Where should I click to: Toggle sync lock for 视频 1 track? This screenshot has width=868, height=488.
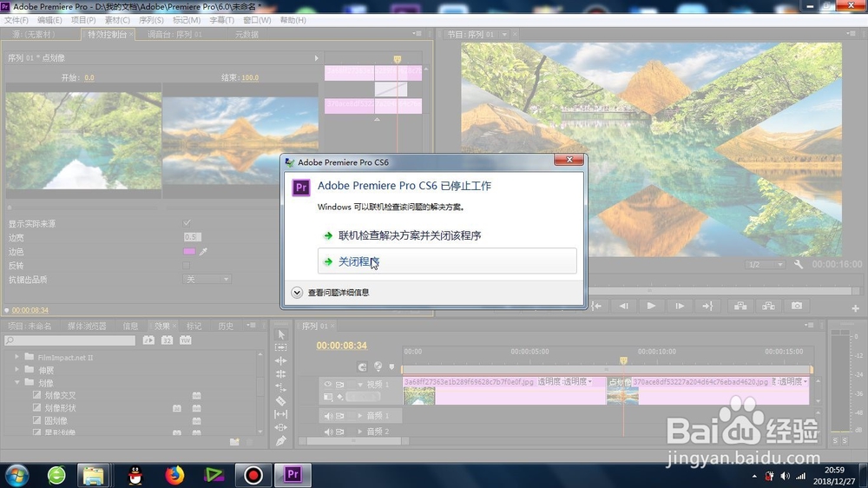click(340, 384)
